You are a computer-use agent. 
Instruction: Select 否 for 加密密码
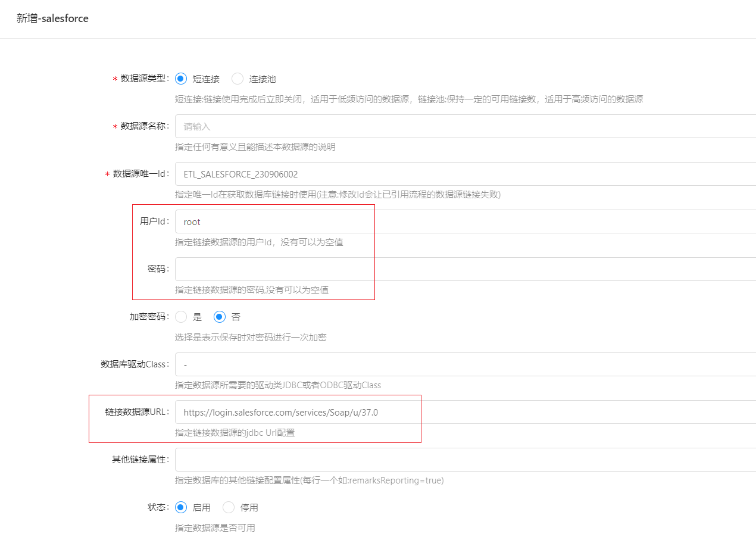click(x=220, y=317)
